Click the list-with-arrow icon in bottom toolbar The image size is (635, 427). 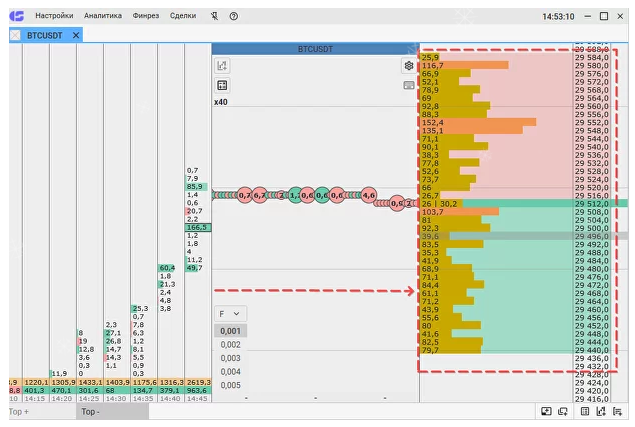[x=617, y=412]
